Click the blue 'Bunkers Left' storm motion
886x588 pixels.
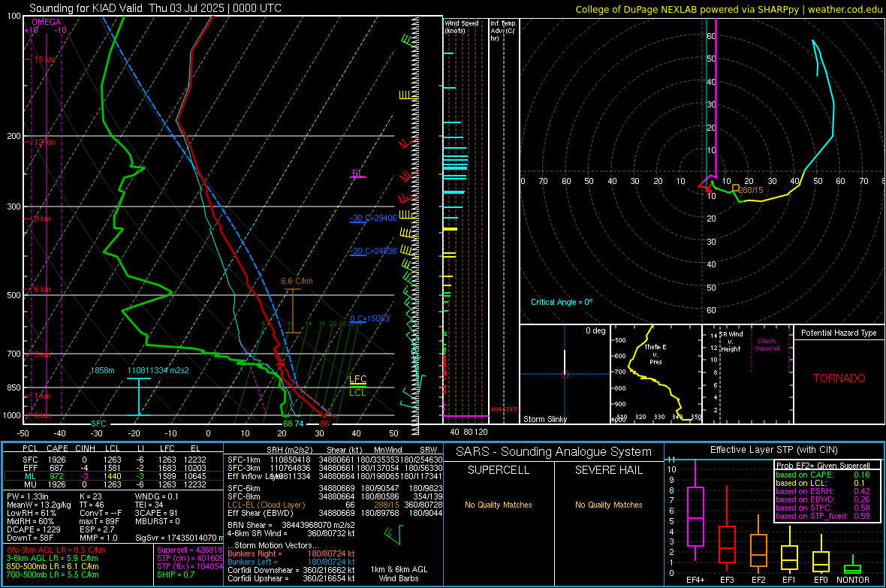(291, 562)
